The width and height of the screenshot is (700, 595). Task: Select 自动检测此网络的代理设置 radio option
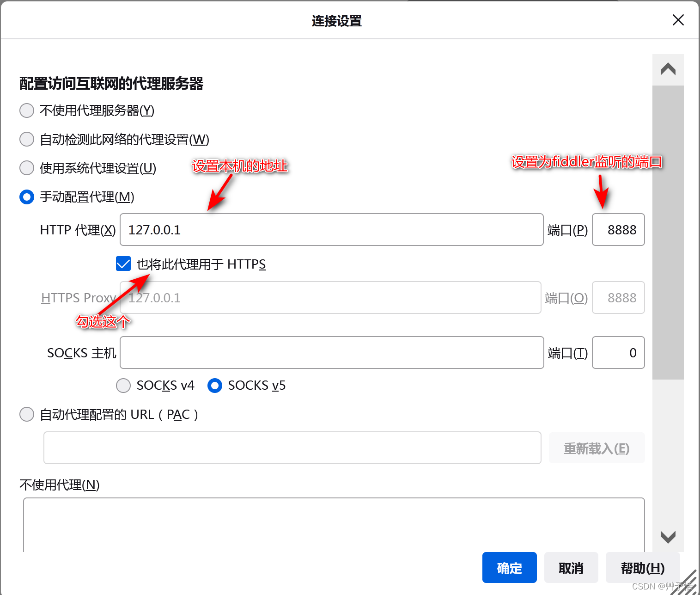tap(27, 139)
